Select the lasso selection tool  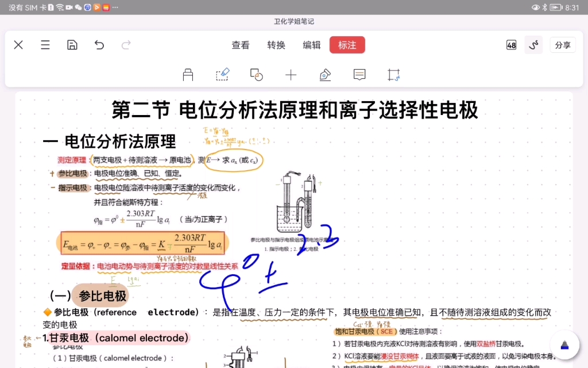point(222,74)
